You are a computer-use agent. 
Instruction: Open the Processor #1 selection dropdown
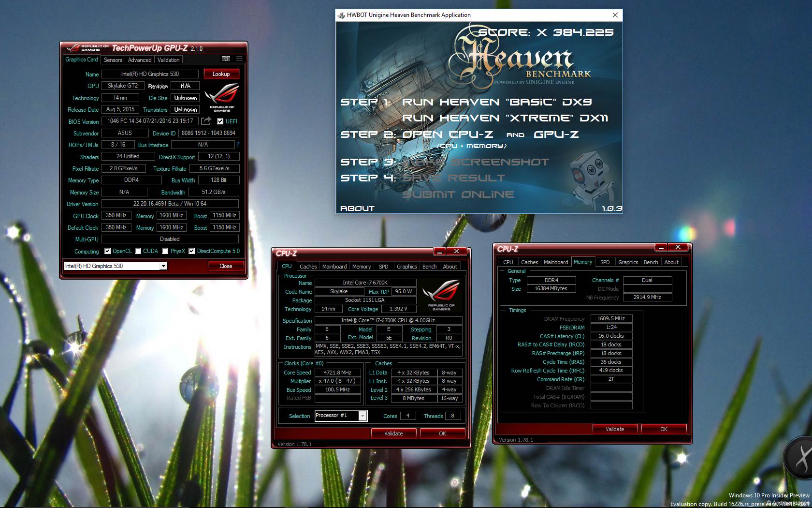341,416
